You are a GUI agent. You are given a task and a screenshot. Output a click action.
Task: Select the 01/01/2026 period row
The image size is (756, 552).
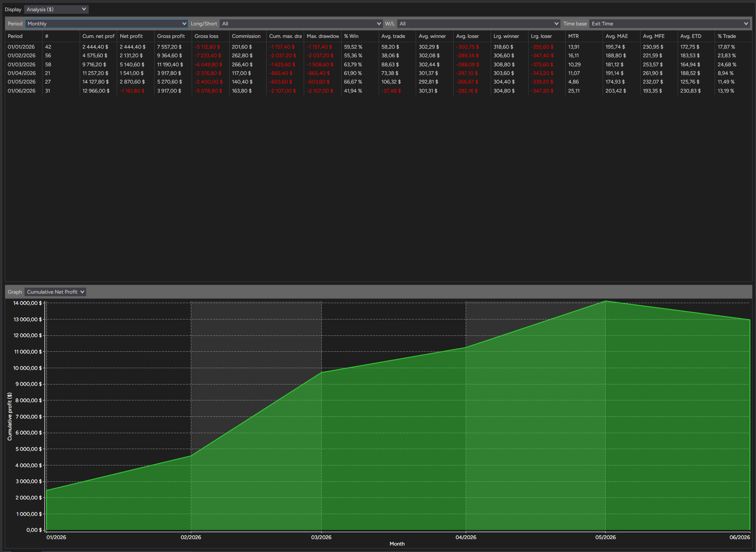tap(378, 47)
